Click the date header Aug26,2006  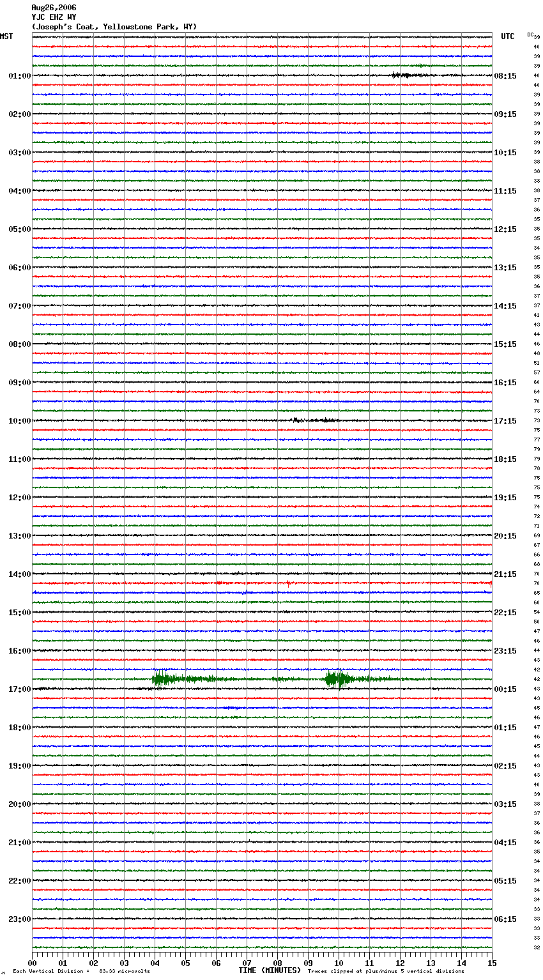(x=54, y=8)
